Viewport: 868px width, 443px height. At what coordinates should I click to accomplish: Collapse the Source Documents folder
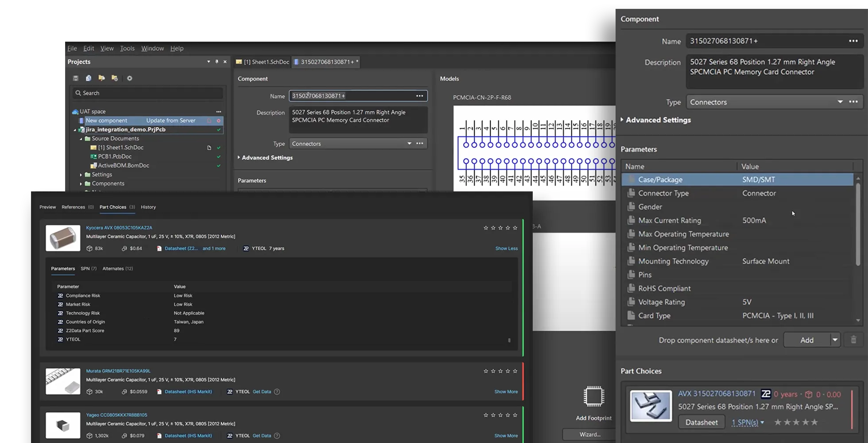pos(81,139)
